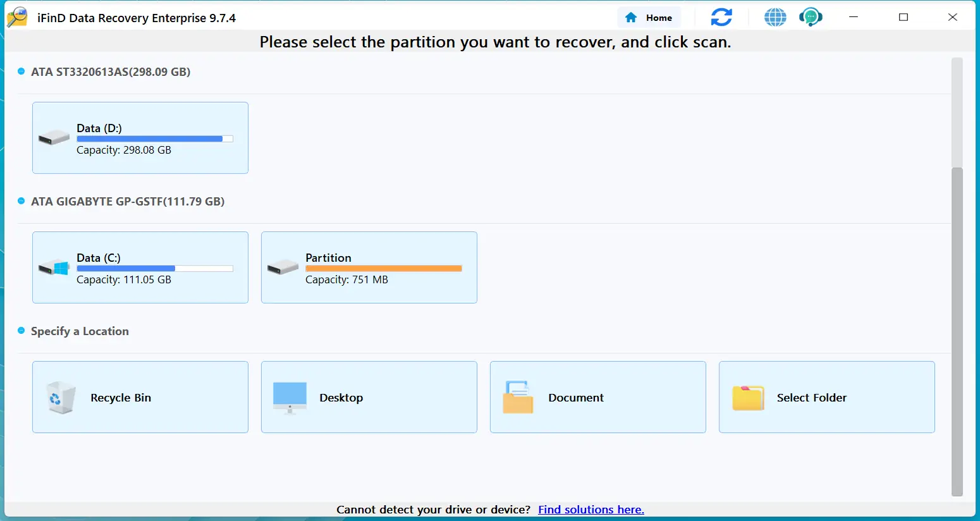
Task: Close the iFinD Data Recovery window
Action: pyautogui.click(x=953, y=18)
